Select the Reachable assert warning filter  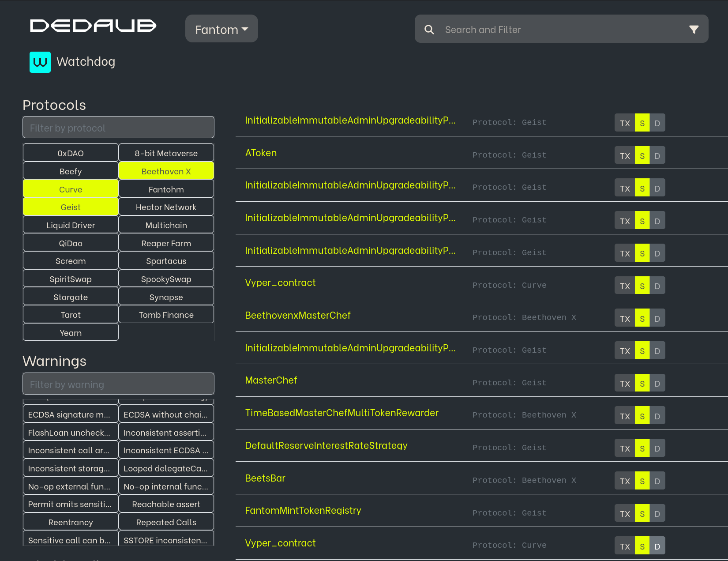[x=166, y=504]
